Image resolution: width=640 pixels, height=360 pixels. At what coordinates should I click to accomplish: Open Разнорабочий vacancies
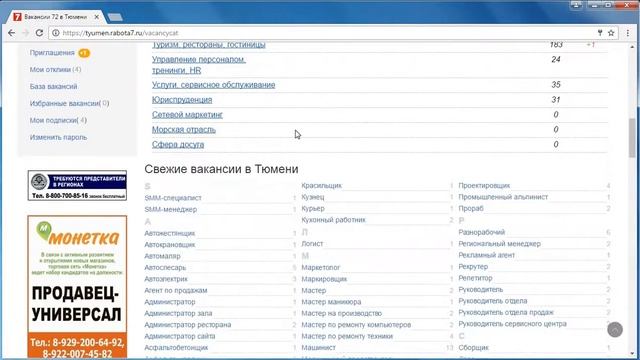pyautogui.click(x=482, y=232)
